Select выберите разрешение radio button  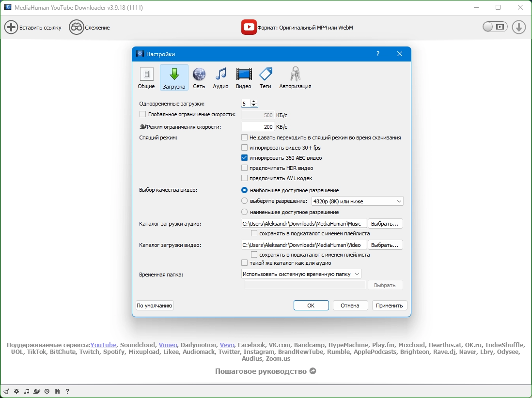coord(244,201)
